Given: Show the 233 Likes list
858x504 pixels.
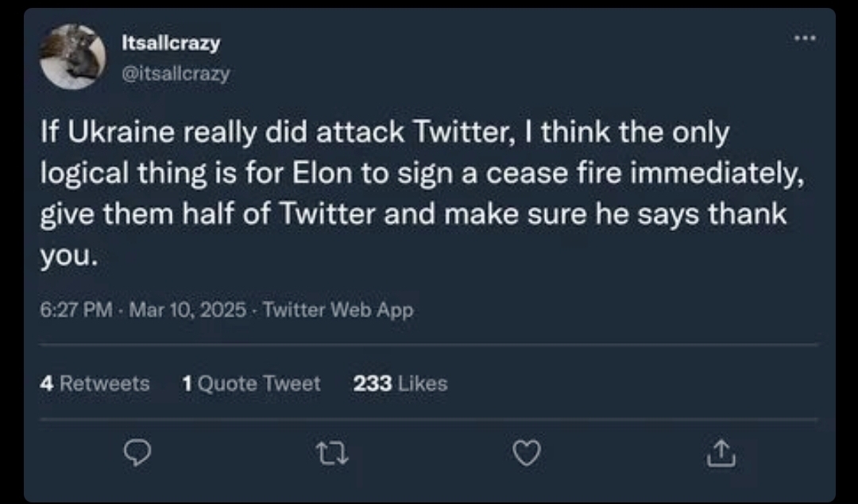Looking at the screenshot, I should point(400,383).
